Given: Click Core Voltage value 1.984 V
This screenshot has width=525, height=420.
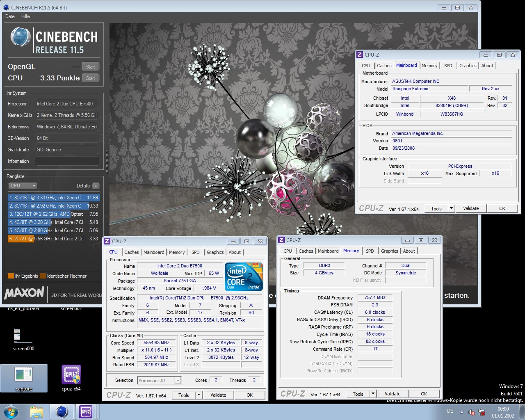Looking at the screenshot, I should (x=208, y=288).
